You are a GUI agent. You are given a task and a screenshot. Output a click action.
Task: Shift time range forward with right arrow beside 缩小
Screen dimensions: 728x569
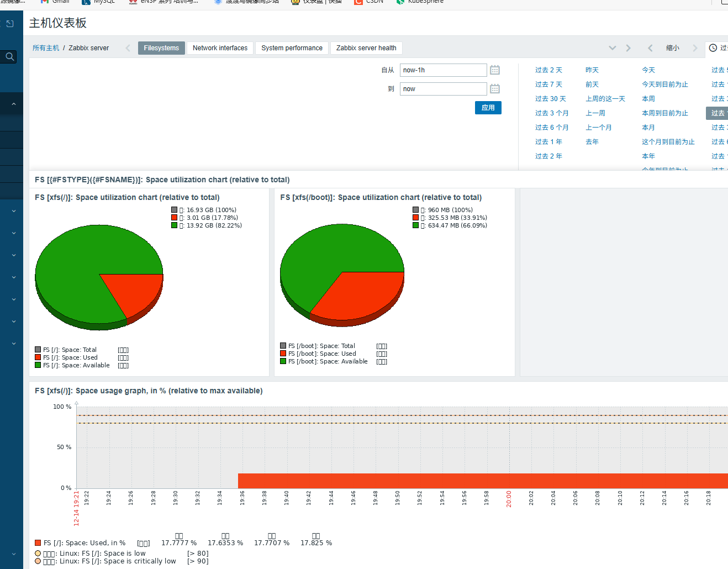(x=695, y=48)
